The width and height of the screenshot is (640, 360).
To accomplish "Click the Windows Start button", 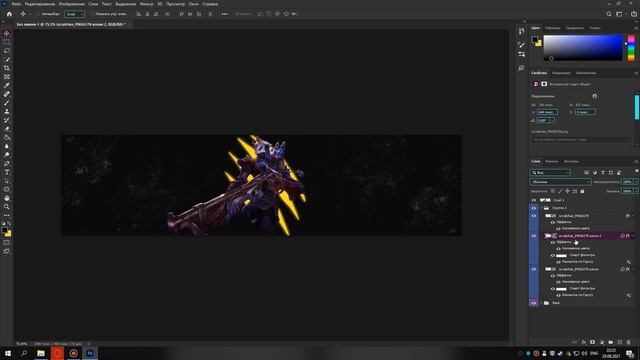I will [8, 353].
